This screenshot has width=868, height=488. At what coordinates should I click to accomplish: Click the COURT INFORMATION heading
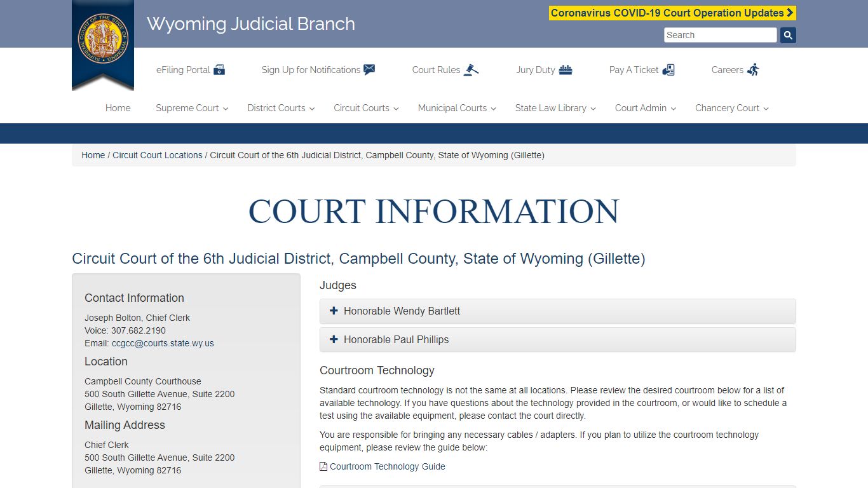pos(434,211)
